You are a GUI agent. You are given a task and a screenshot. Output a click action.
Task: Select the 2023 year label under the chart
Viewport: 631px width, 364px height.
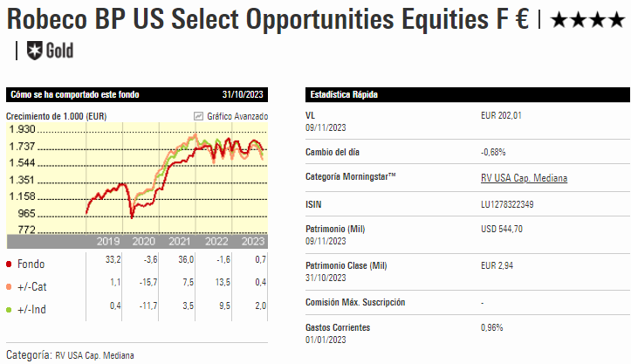(252, 242)
